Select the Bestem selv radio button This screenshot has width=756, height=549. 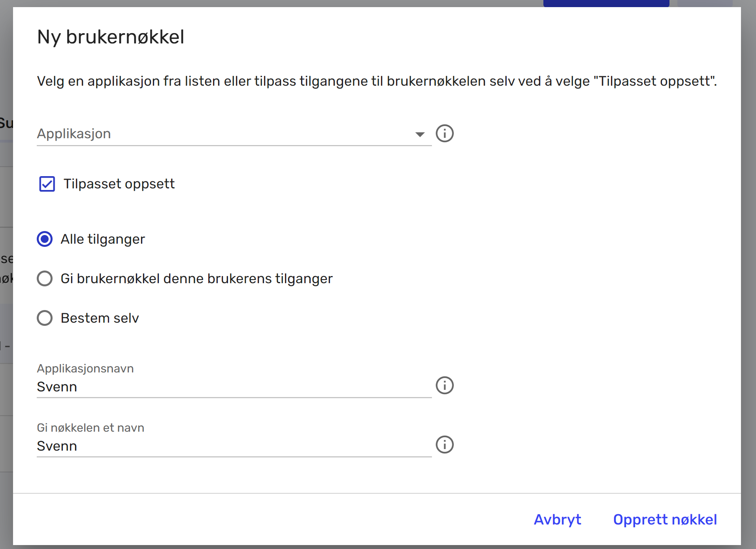click(x=45, y=318)
